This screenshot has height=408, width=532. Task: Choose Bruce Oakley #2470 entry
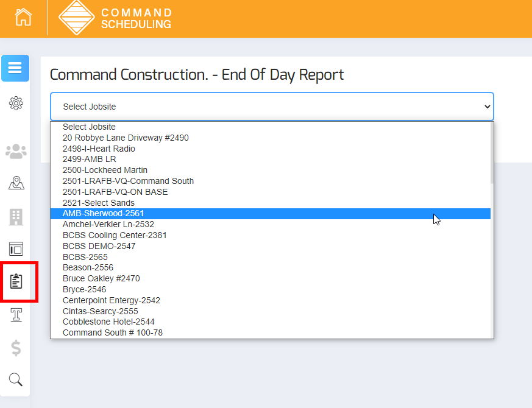101,278
